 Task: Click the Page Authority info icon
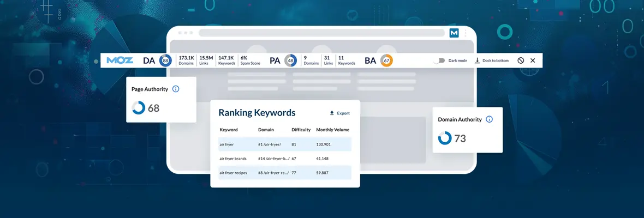(176, 89)
